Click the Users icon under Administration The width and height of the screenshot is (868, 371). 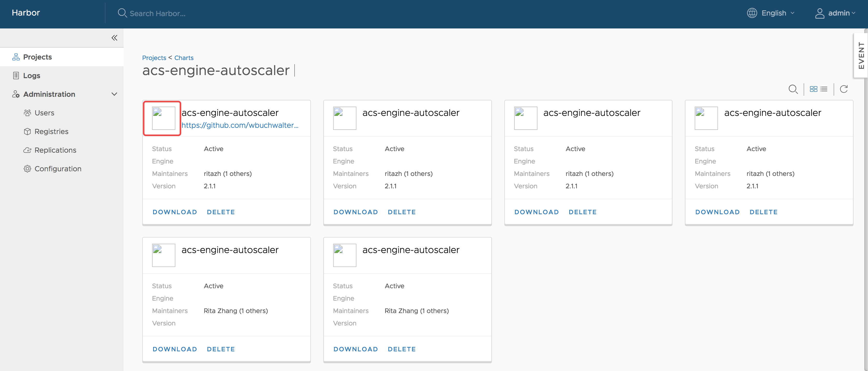point(28,113)
